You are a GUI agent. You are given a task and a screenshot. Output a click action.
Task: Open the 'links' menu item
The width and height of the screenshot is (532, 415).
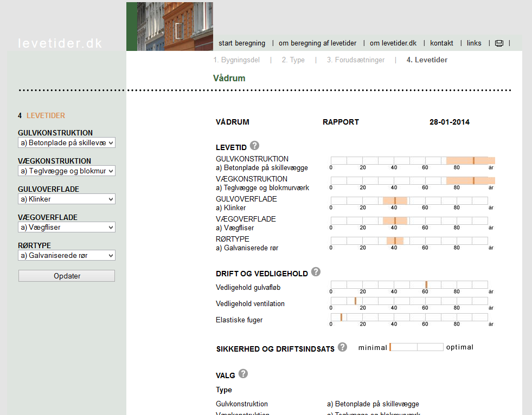[x=473, y=43]
